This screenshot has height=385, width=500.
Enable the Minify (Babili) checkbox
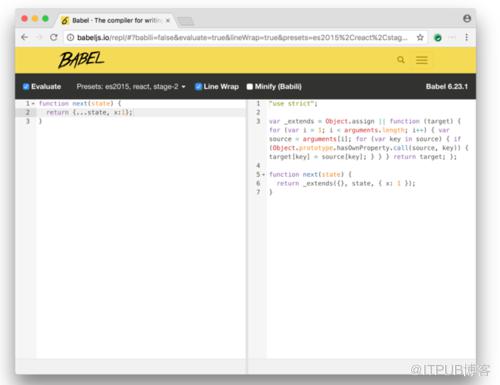[x=250, y=87]
